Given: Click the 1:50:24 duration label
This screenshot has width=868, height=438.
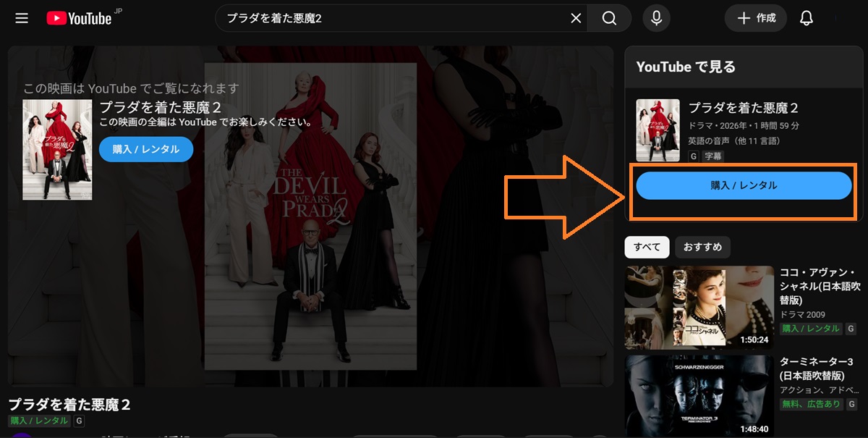Looking at the screenshot, I should pos(754,340).
